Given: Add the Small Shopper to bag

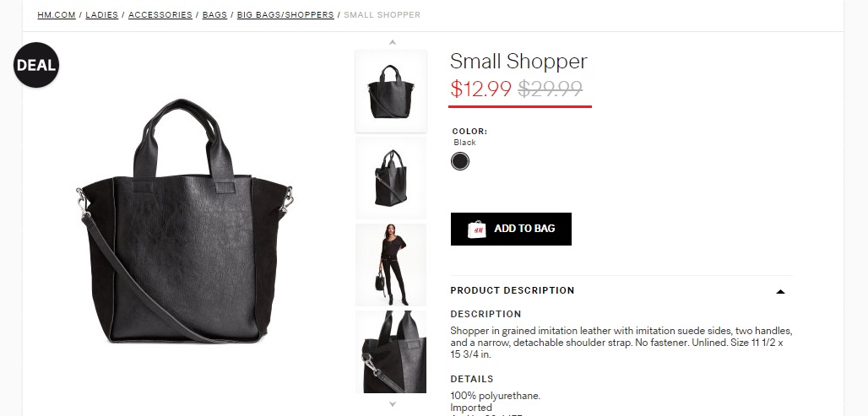Looking at the screenshot, I should (x=511, y=229).
